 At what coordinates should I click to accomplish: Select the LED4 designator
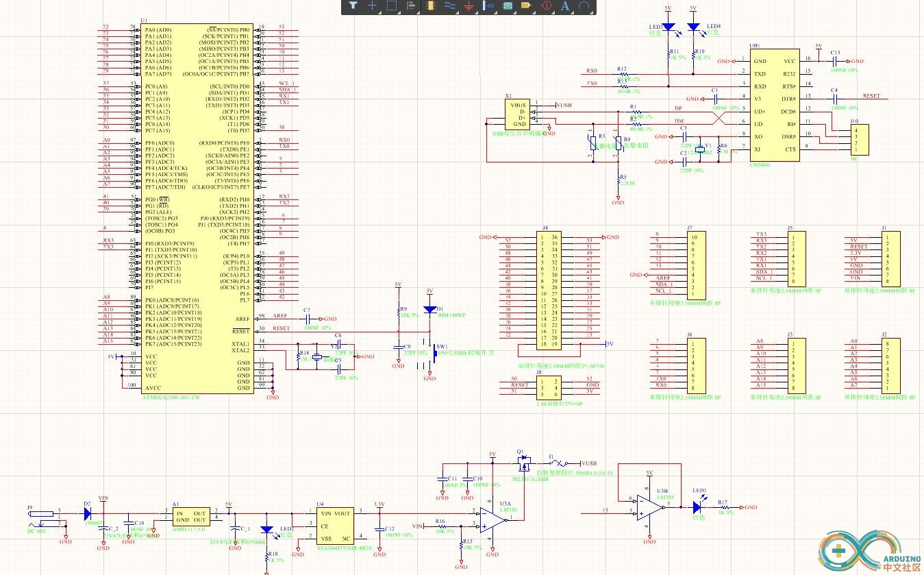(714, 27)
